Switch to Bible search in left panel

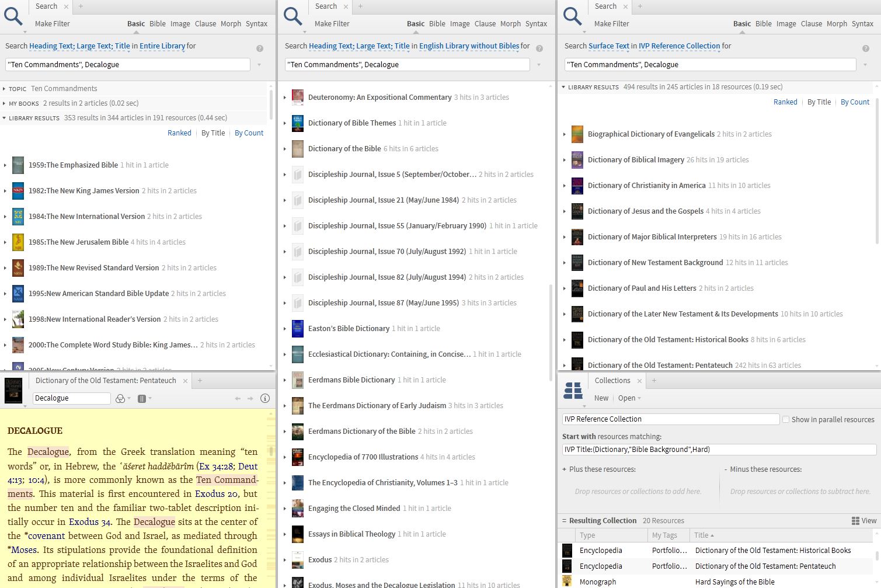(x=158, y=24)
